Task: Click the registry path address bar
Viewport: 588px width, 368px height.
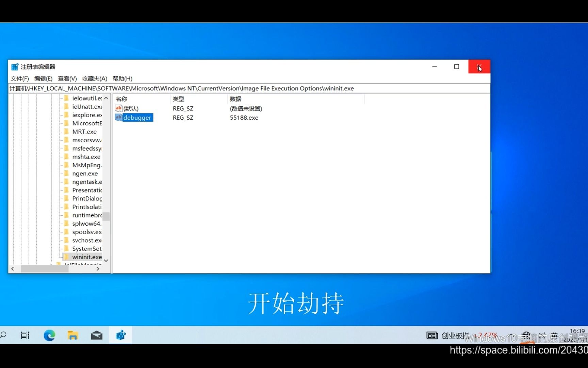Action: (249, 89)
